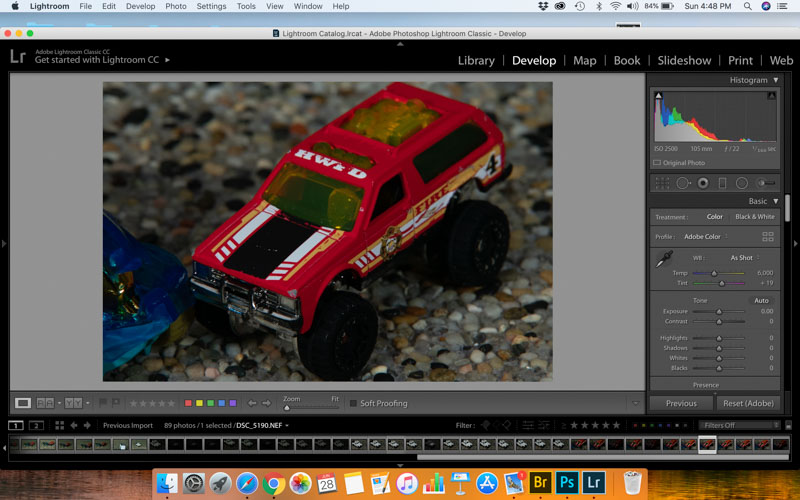Set Treatment to Black & White
Viewport: 800px width, 500px height.
(755, 216)
